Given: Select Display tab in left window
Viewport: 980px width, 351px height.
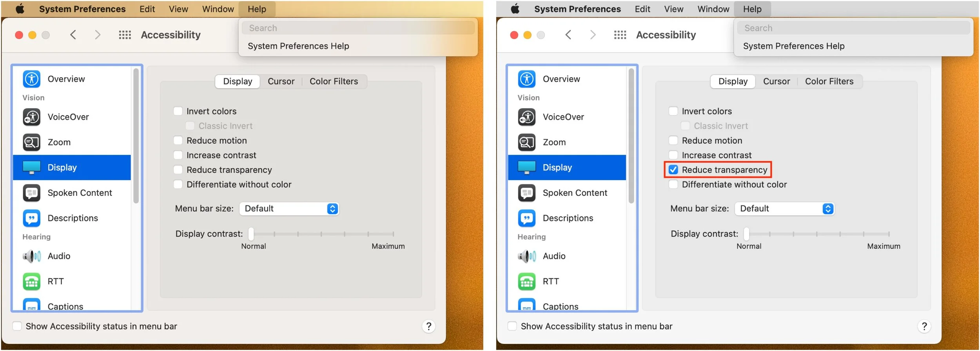Looking at the screenshot, I should [x=238, y=82].
